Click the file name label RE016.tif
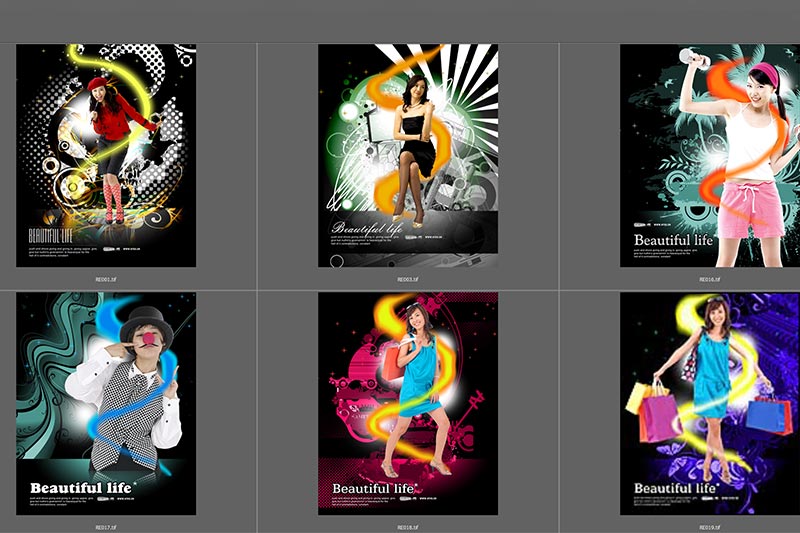The width and height of the screenshot is (800, 533). tap(710, 280)
